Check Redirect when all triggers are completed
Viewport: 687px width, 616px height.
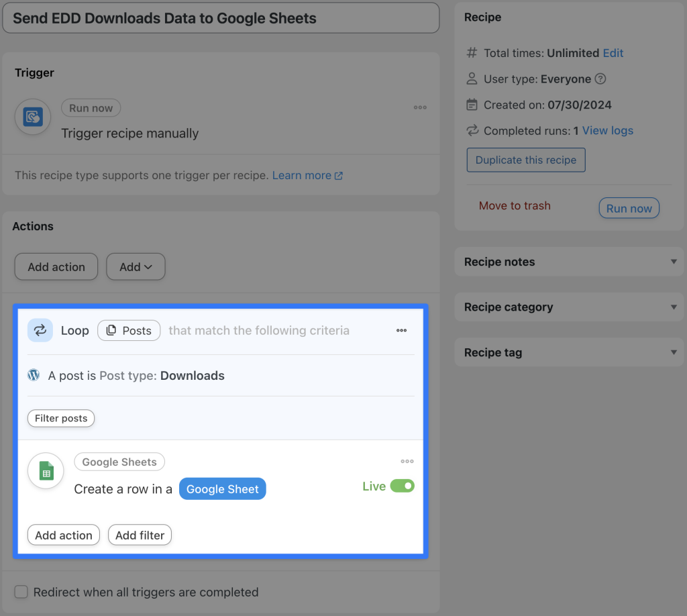coord(21,592)
